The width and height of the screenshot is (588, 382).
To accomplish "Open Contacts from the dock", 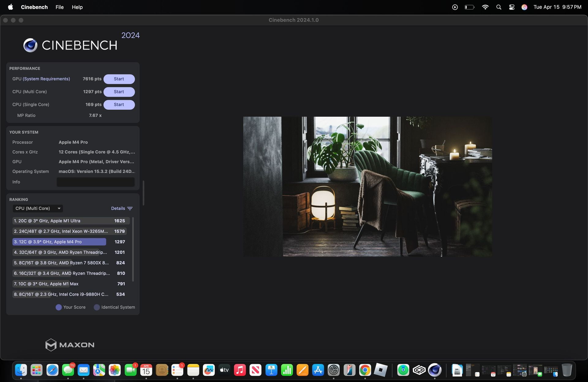I will tap(162, 370).
